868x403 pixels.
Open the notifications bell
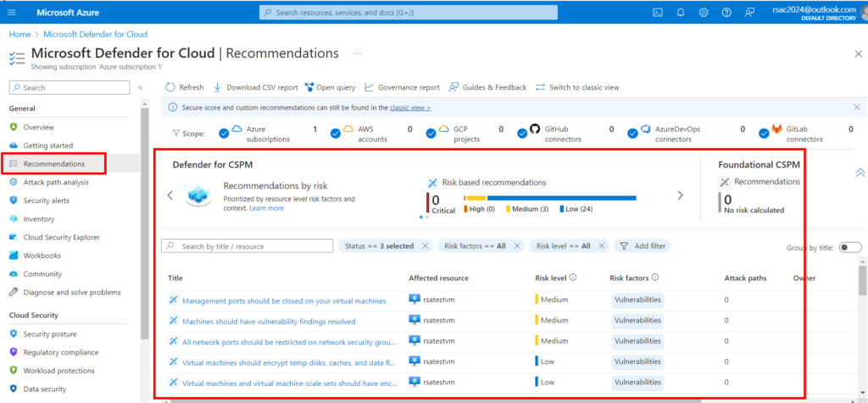tap(681, 12)
